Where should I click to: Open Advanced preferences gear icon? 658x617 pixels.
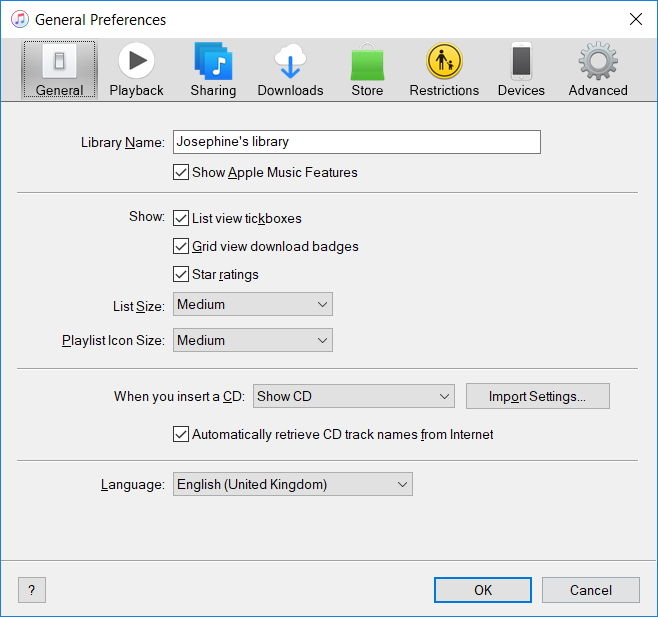click(x=598, y=61)
